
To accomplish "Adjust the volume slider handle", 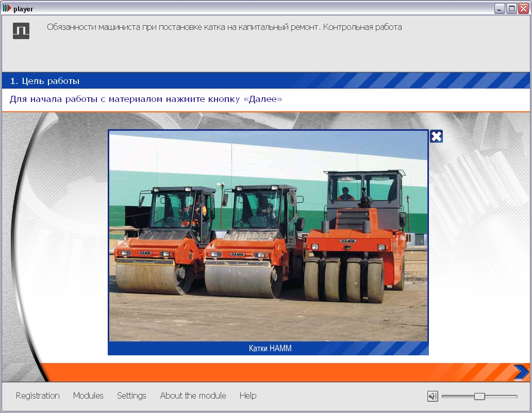I will [479, 396].
